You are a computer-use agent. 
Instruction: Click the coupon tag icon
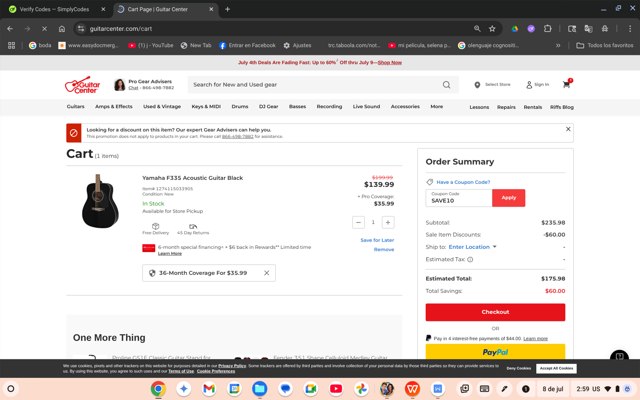pos(429,182)
